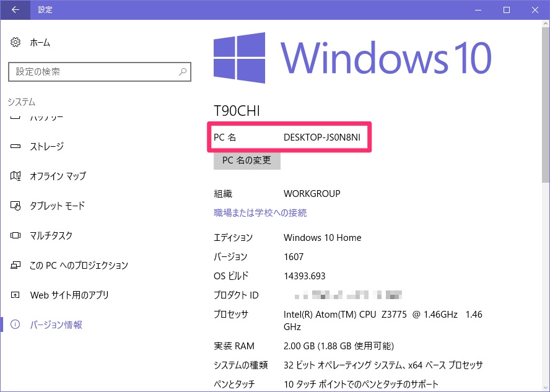Click installed RAM value 2.00 GB
The height and width of the screenshot is (392, 550).
pos(339,346)
